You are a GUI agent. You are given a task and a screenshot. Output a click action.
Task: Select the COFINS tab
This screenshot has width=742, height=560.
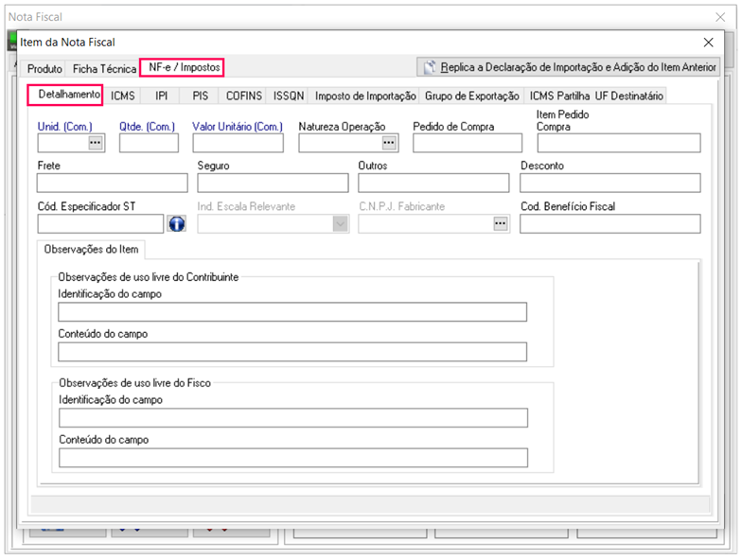pos(244,96)
